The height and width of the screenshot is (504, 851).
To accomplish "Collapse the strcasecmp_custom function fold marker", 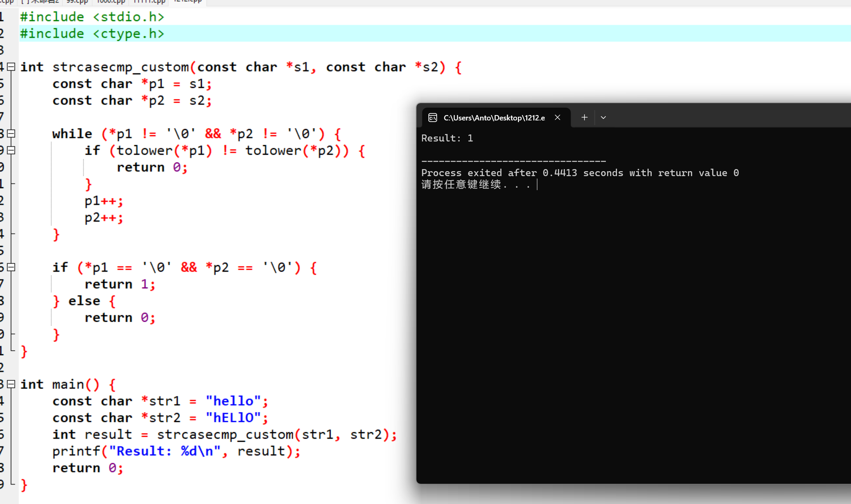I will 12,67.
